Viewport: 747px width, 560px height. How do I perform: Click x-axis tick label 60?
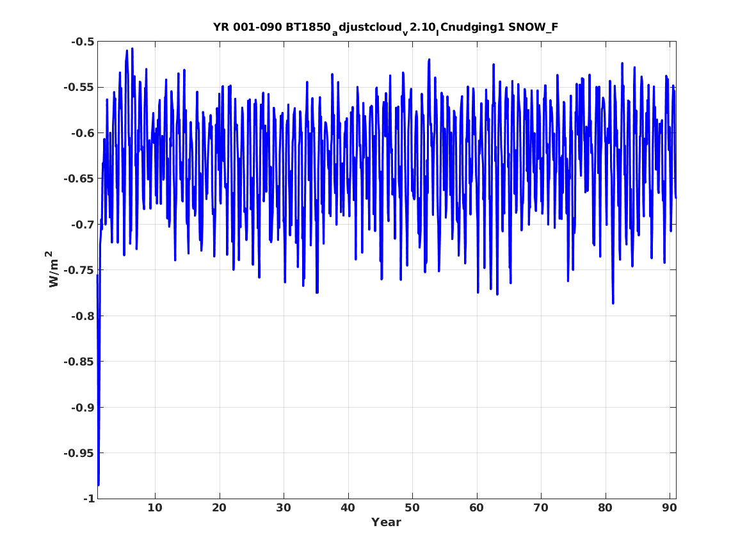click(476, 508)
